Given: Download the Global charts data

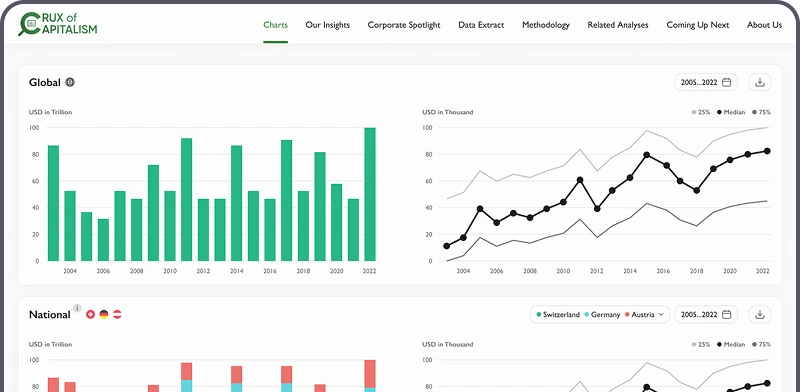Looking at the screenshot, I should pos(760,82).
